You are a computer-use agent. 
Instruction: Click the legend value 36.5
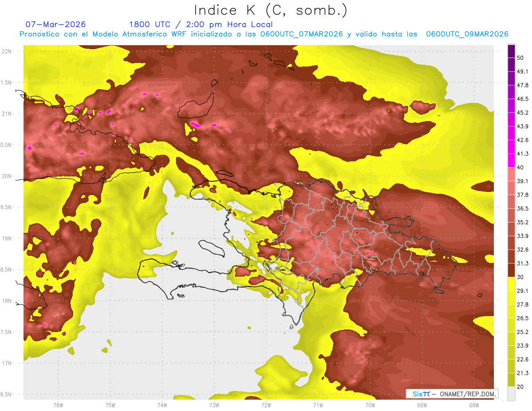tap(523, 208)
